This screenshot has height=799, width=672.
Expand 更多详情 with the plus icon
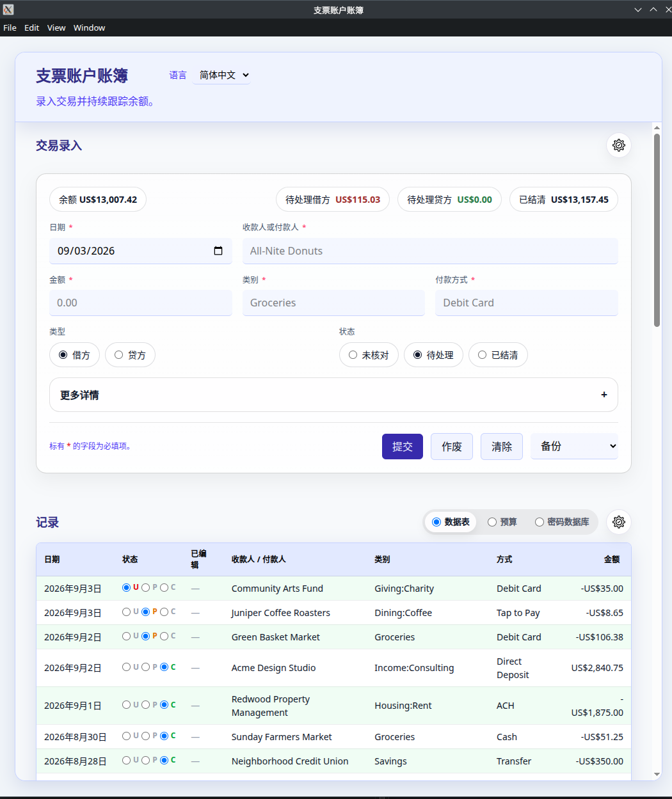pyautogui.click(x=604, y=395)
